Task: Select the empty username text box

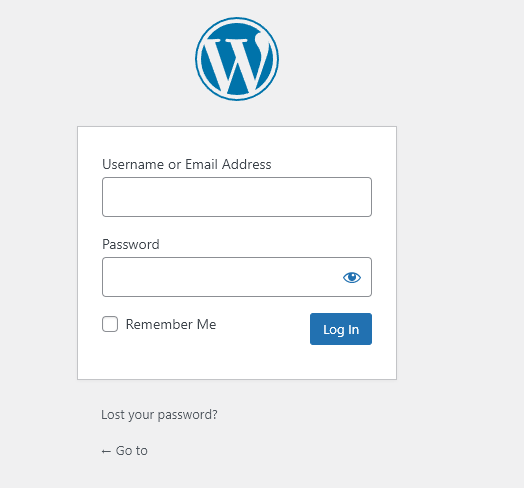Action: pyautogui.click(x=237, y=197)
